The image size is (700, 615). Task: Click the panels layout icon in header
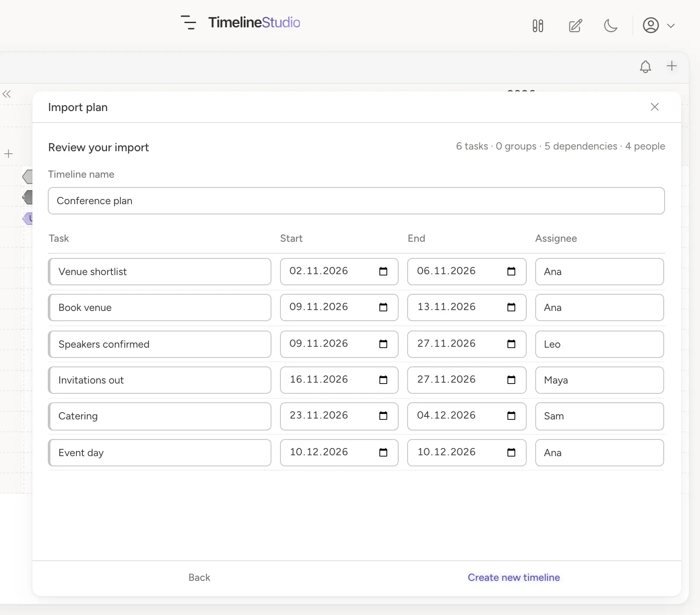pyautogui.click(x=538, y=26)
